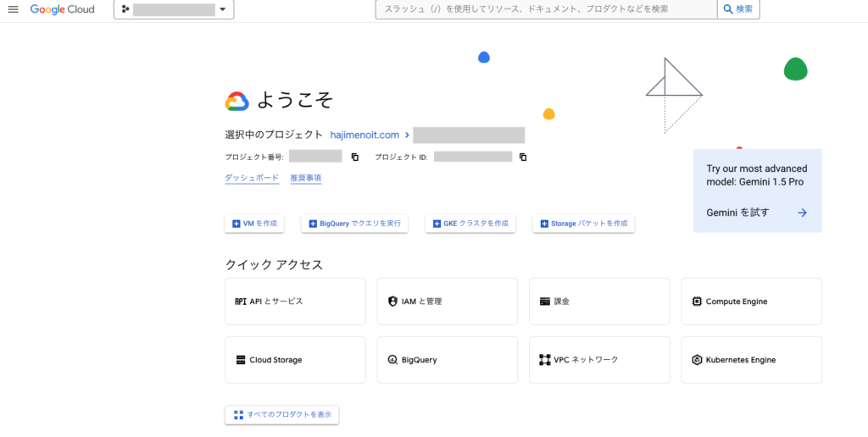Open the IAM と管理 card
The width and height of the screenshot is (868, 437).
[x=448, y=301]
